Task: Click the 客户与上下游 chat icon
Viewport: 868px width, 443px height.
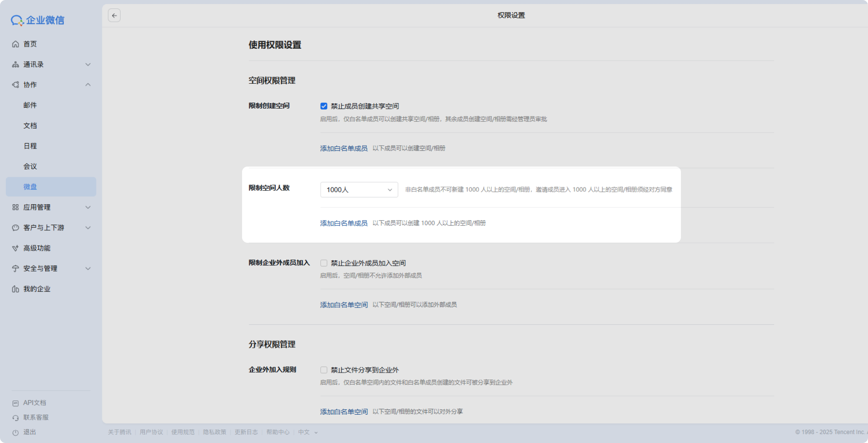Action: (x=16, y=228)
